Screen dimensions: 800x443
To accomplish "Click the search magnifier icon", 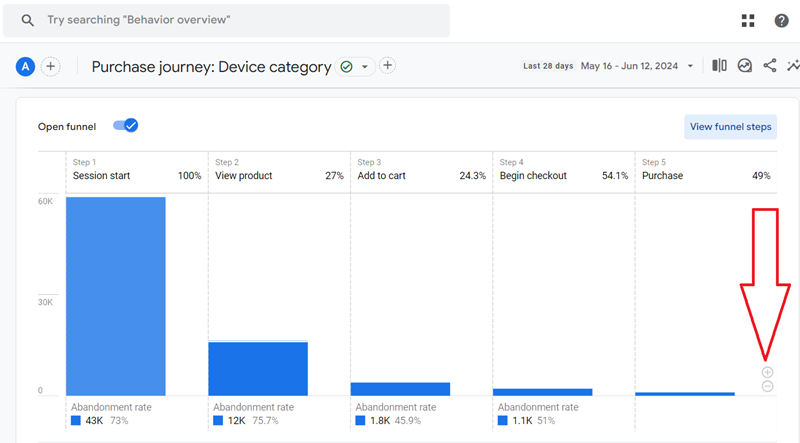I will 28,20.
